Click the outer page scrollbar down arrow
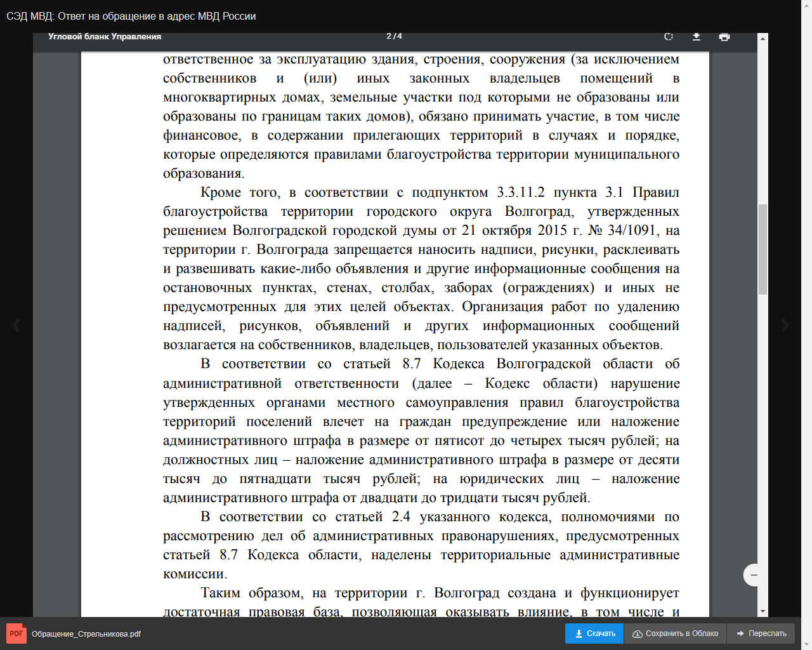The width and height of the screenshot is (812, 650). [807, 644]
